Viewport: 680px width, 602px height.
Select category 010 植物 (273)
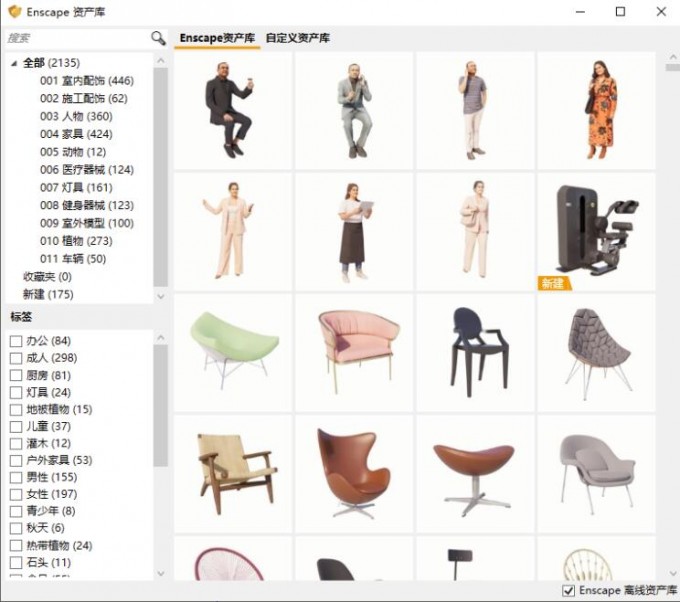(76, 241)
